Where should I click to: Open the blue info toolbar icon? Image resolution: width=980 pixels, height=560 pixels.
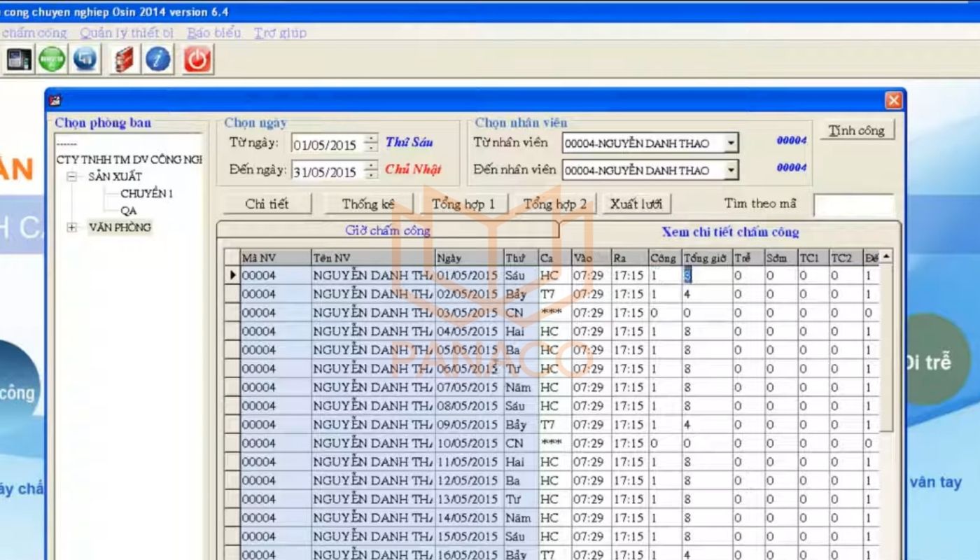(158, 59)
